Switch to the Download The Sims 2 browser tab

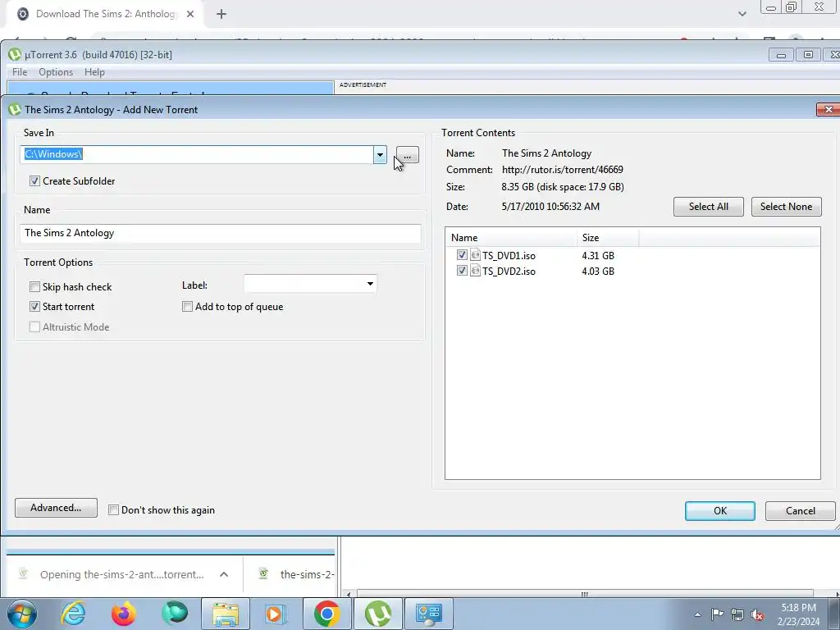tap(106, 14)
